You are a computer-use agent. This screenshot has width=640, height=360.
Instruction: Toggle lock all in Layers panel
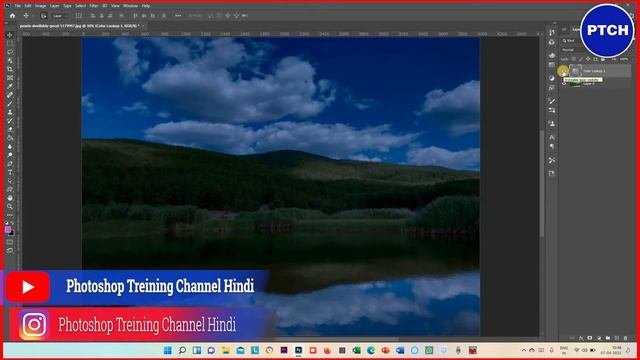pyautogui.click(x=603, y=59)
